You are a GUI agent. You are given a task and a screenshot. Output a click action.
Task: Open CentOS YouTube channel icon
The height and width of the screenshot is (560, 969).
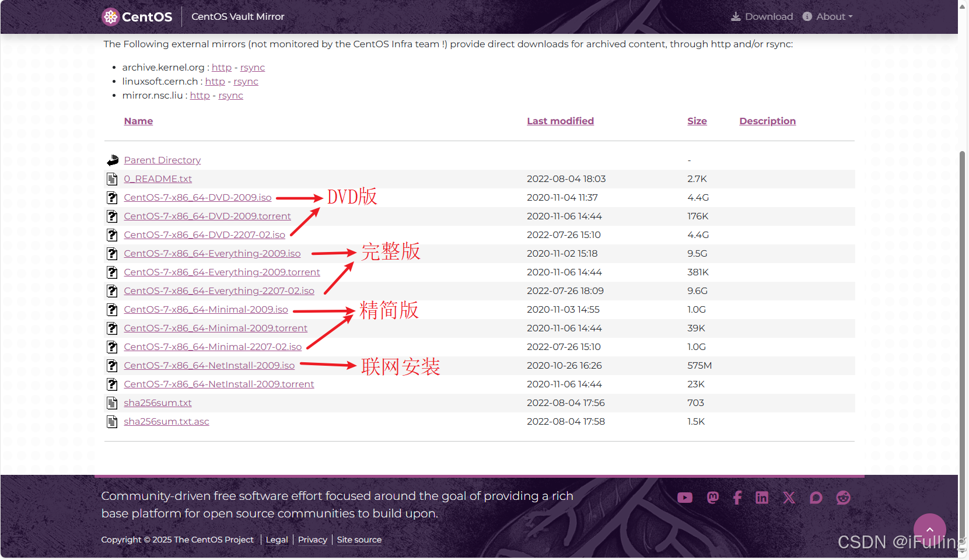685,498
